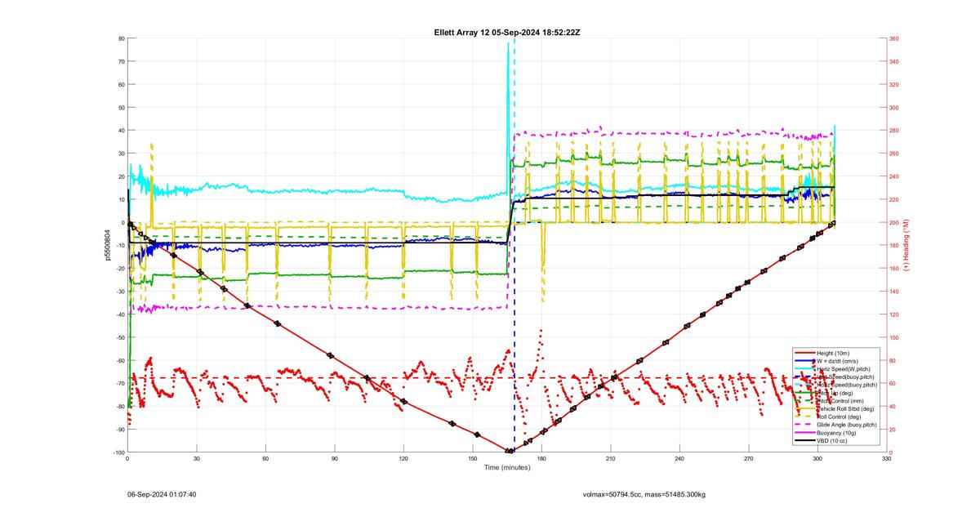Click right heading axis tick label '360'
Viewport: 980px width, 508px height.
pyautogui.click(x=894, y=38)
